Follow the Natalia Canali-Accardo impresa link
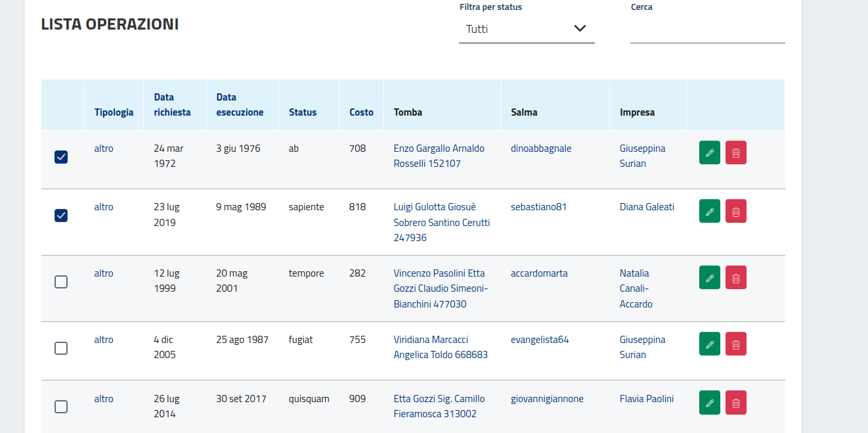868x433 pixels. pos(636,288)
